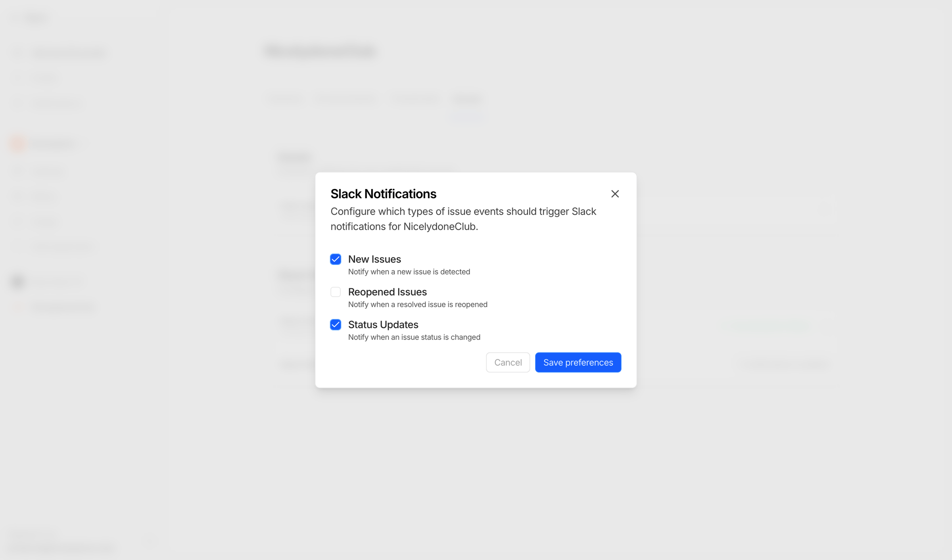The image size is (952, 560).
Task: Click the Cancel button
Action: pos(508,362)
